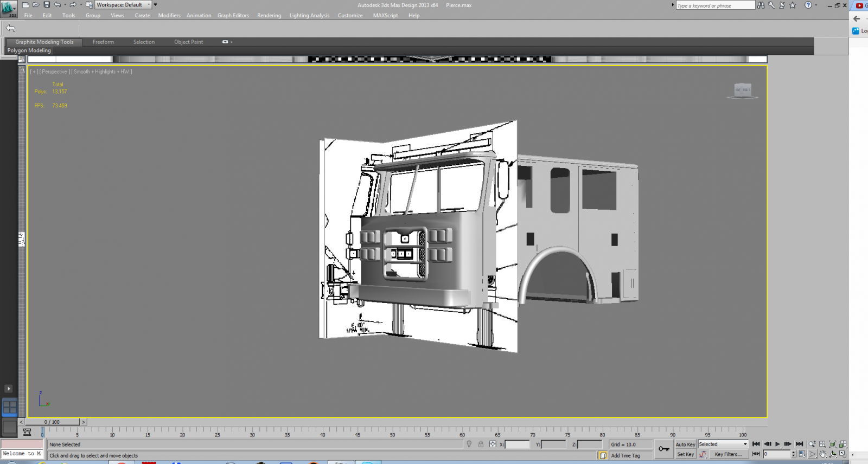Select the Pan View hand tool
The width and height of the screenshot is (868, 464).
tap(822, 454)
